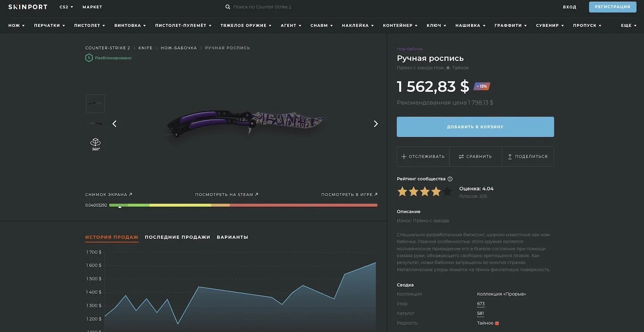This screenshot has width=644, height=332.
Task: Switch to Последние продажи tab
Action: (x=178, y=237)
